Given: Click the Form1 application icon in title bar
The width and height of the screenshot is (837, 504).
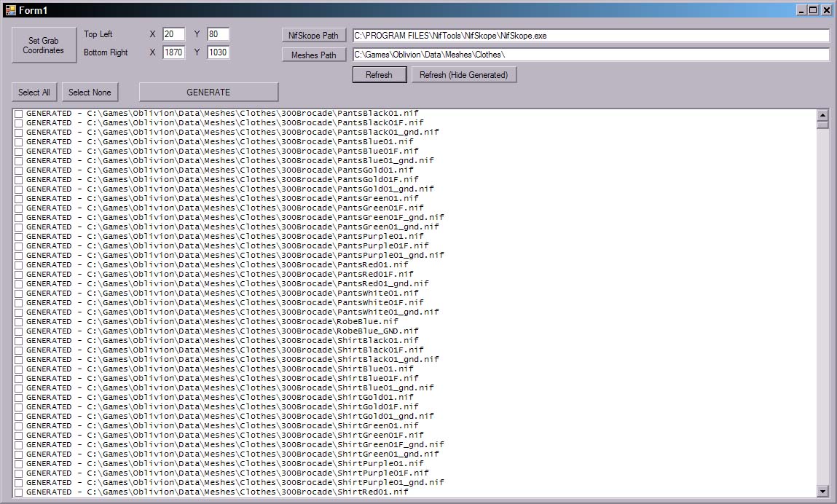Looking at the screenshot, I should [x=10, y=9].
